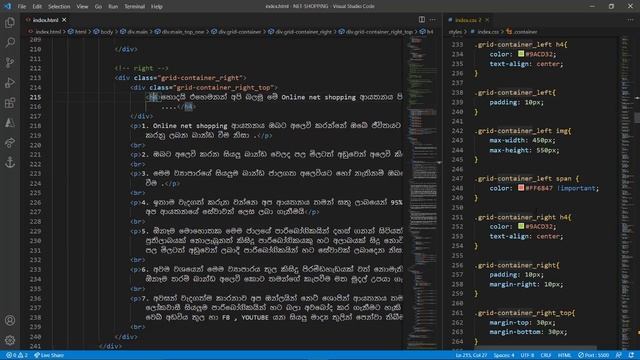Screen dimensions: 640x360
Task: Click the body breadcrumb
Action: pyautogui.click(x=103, y=31)
